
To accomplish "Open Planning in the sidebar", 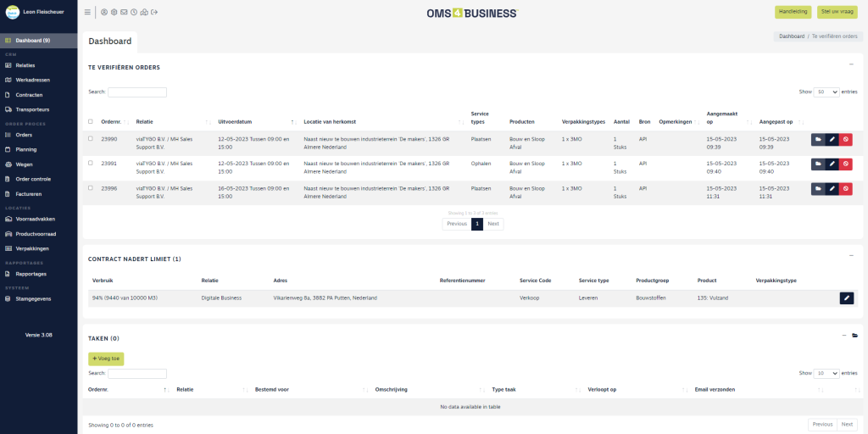I will coord(26,149).
